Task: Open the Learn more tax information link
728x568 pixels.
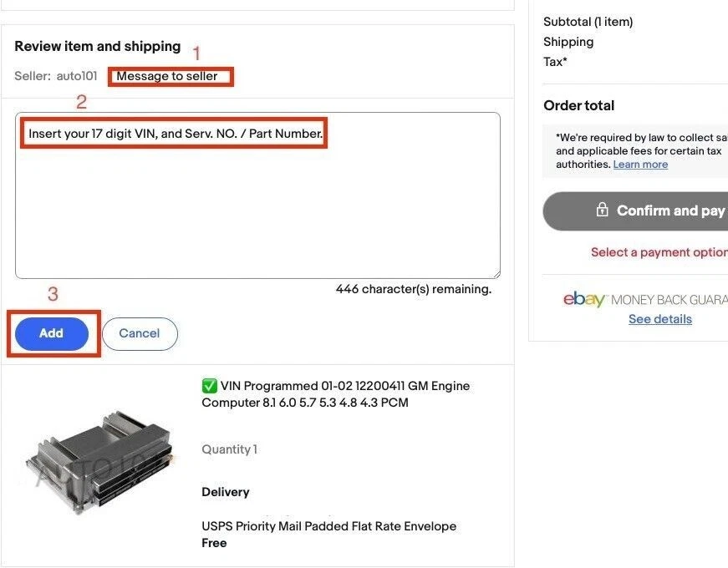Action: pyautogui.click(x=641, y=164)
